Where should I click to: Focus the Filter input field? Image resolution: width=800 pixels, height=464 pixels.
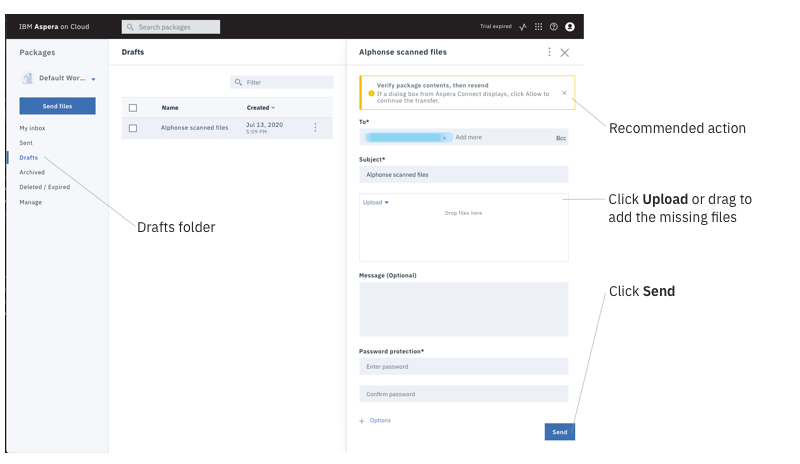[x=282, y=82]
